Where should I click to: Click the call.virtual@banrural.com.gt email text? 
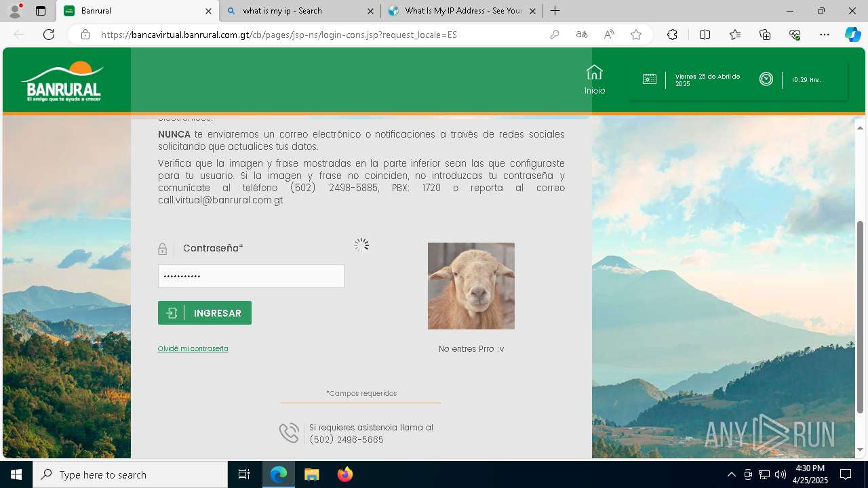pyautogui.click(x=220, y=200)
